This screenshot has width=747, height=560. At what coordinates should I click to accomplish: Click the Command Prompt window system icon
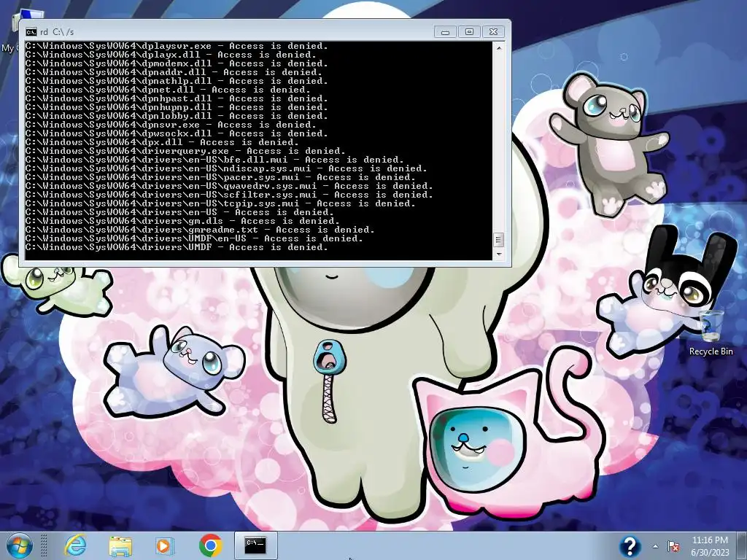[x=31, y=32]
